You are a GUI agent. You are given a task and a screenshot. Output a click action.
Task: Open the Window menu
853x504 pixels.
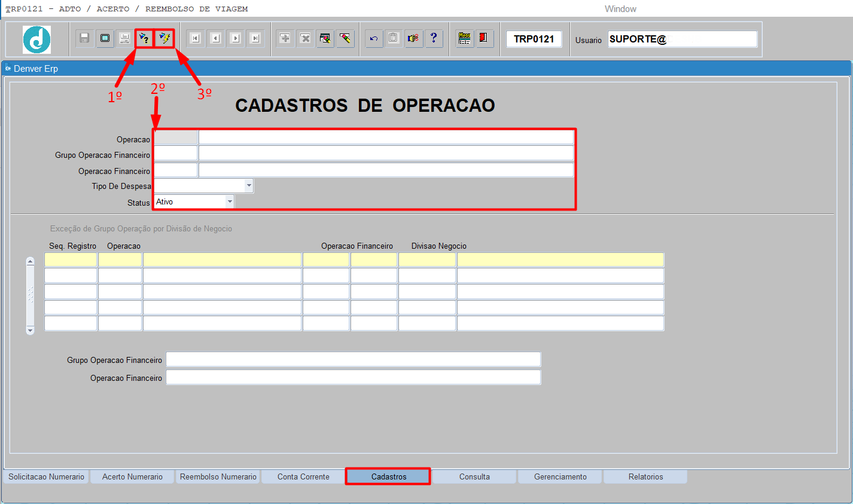(x=620, y=9)
